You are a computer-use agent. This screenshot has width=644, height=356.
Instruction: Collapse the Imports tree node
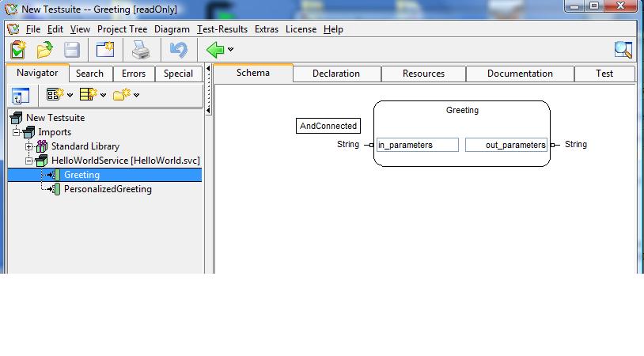click(x=16, y=132)
